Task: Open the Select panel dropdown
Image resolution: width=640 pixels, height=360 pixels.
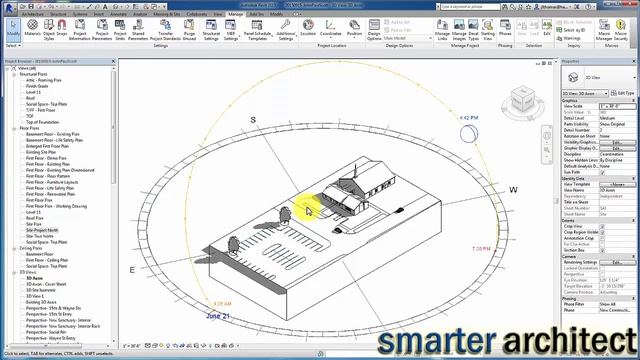Action: [13, 46]
